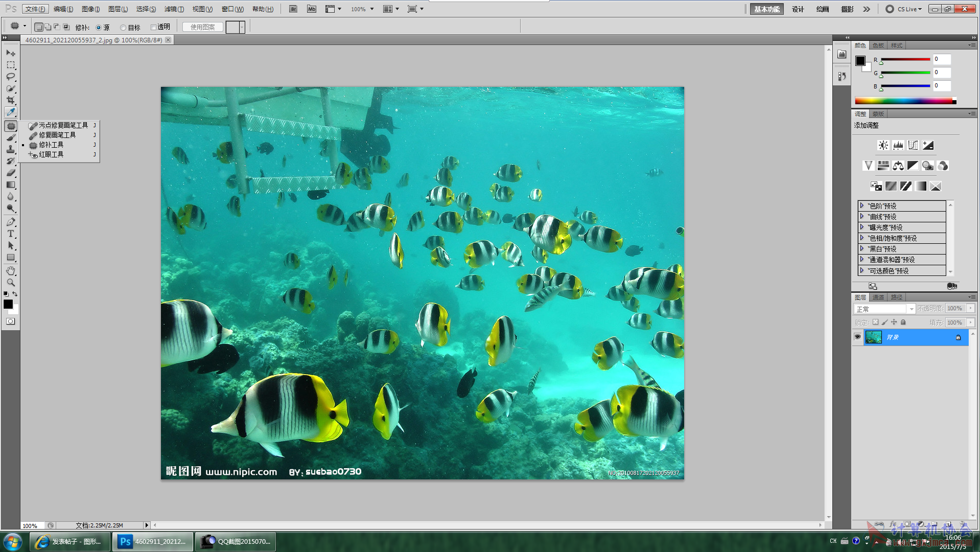Toggle new selection mode button

pyautogui.click(x=39, y=27)
